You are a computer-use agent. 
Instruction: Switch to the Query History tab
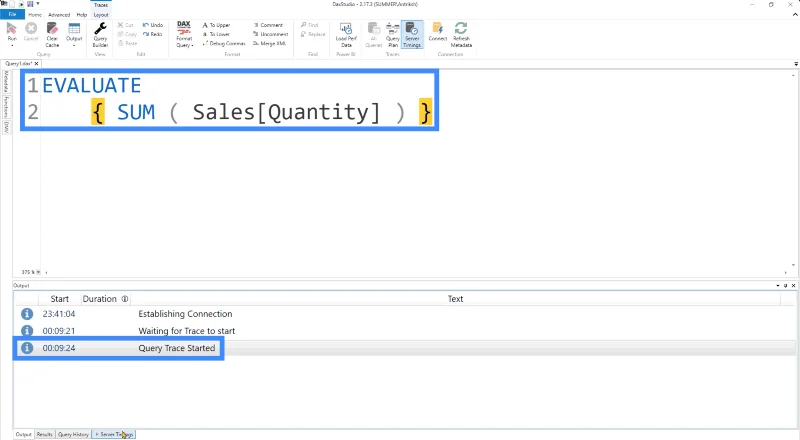pyautogui.click(x=73, y=434)
